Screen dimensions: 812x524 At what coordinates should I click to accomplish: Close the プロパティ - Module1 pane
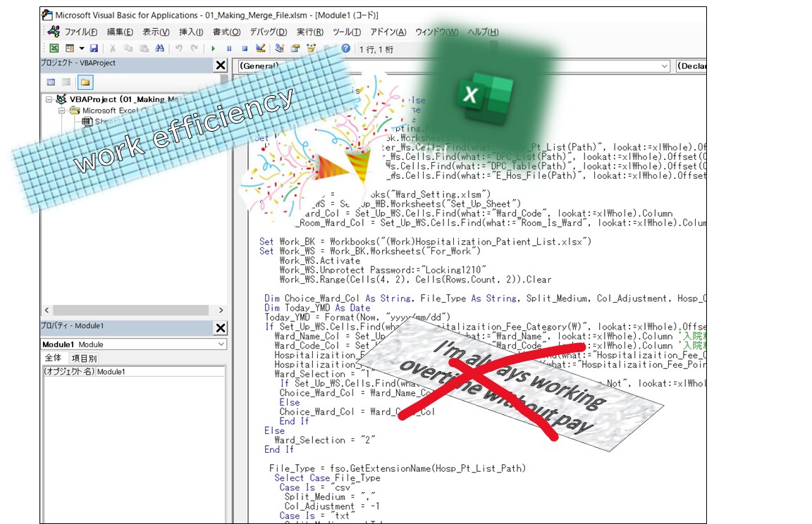coord(221,328)
